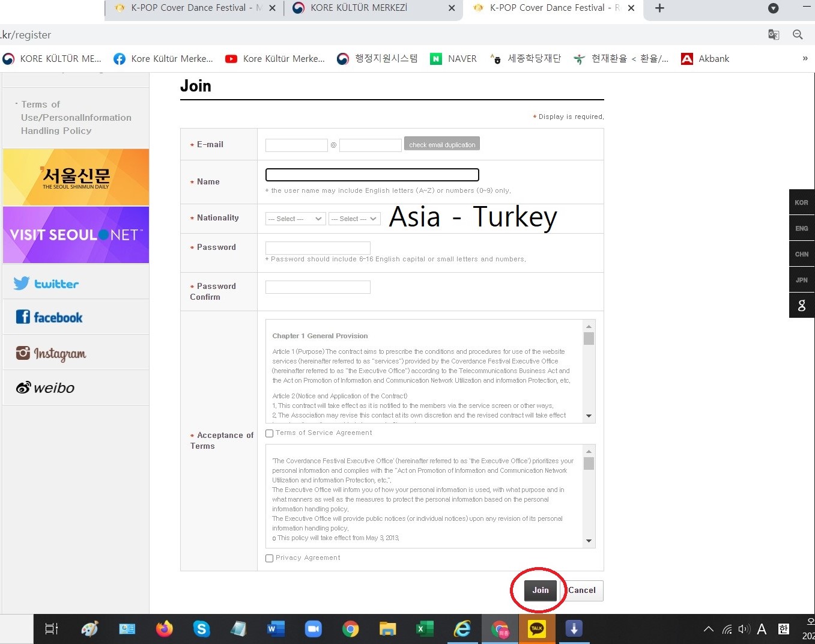Launch Paint from the taskbar

89,629
